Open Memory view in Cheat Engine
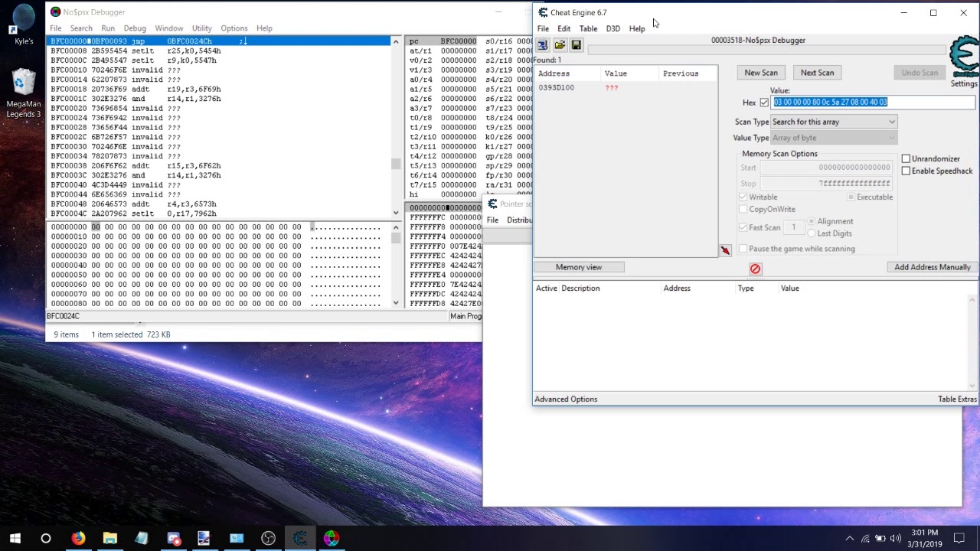Image resolution: width=980 pixels, height=551 pixels. click(579, 267)
